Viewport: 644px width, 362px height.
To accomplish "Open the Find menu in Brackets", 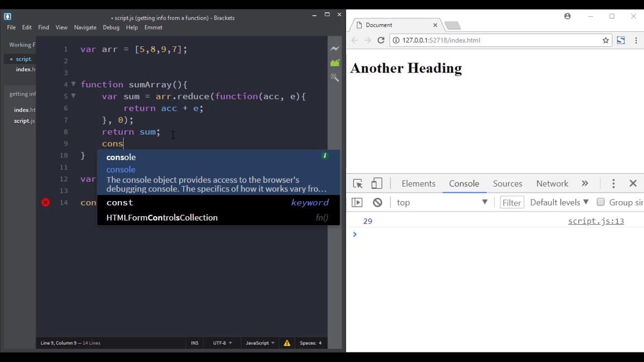I will (x=44, y=27).
